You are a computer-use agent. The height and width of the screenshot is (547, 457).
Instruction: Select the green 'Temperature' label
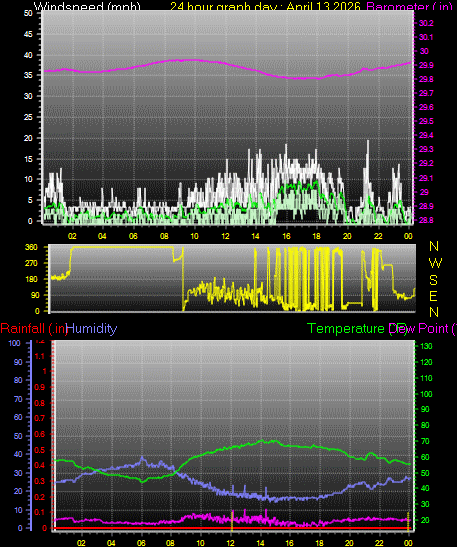(x=345, y=329)
